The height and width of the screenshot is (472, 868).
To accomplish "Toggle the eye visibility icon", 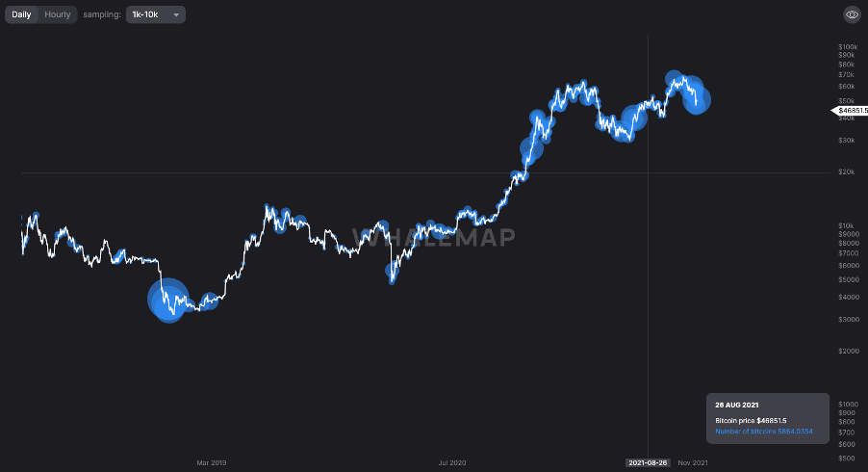I will [x=852, y=14].
